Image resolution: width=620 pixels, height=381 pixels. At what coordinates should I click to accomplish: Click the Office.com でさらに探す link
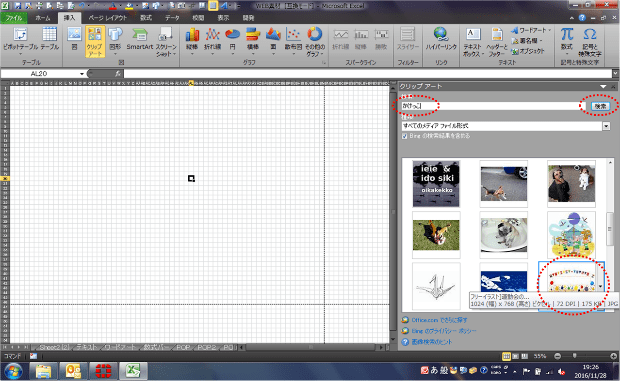click(x=439, y=320)
